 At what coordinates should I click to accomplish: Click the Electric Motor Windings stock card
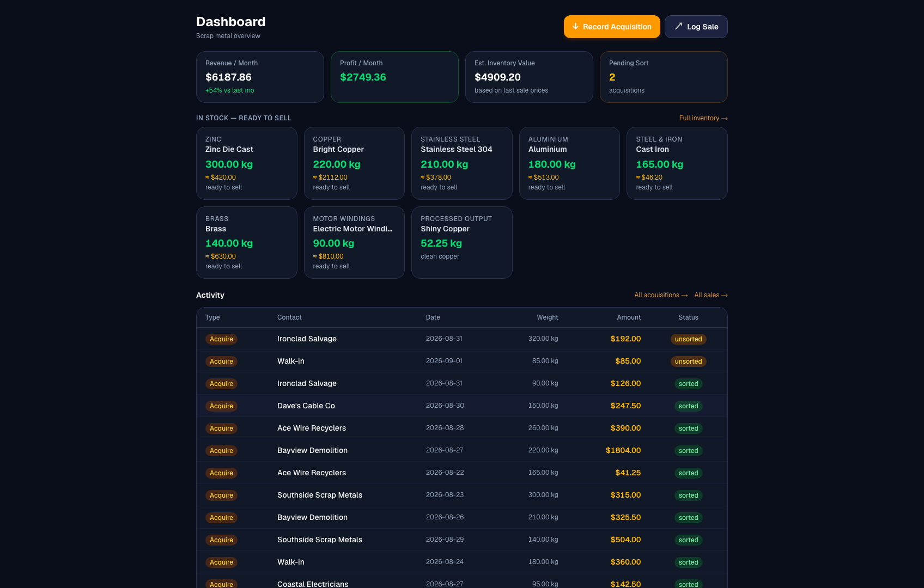click(x=354, y=242)
